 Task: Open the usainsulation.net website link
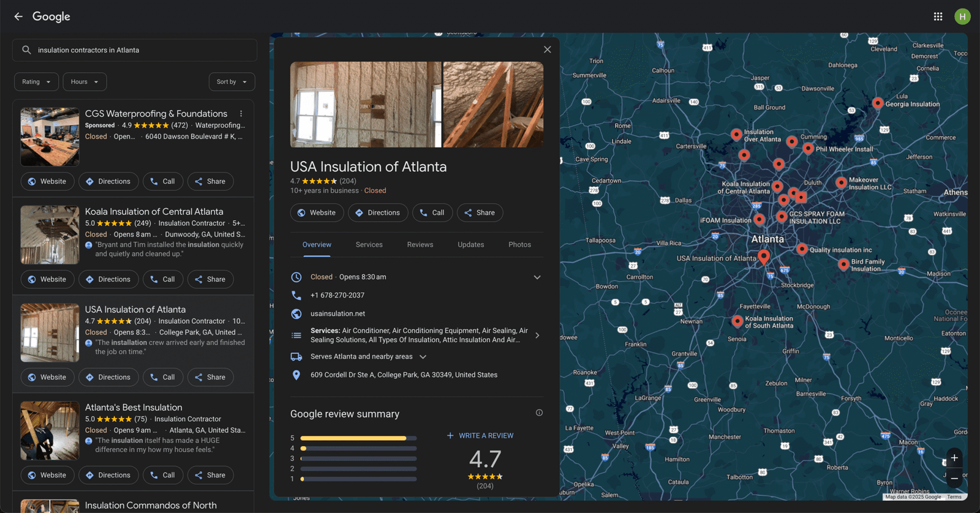coord(337,313)
